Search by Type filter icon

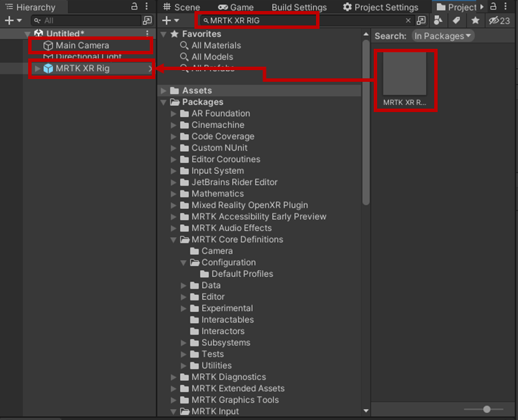(438, 21)
